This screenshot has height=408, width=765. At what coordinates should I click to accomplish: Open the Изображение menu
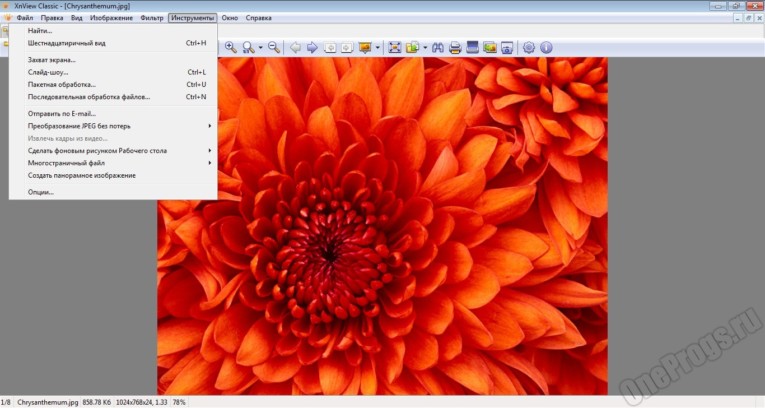click(x=111, y=18)
